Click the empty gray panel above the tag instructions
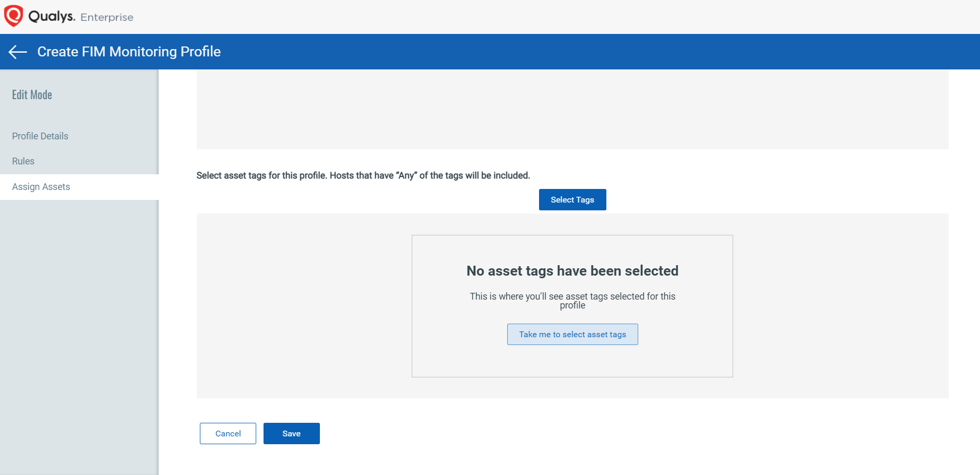980x475 pixels. (572, 110)
